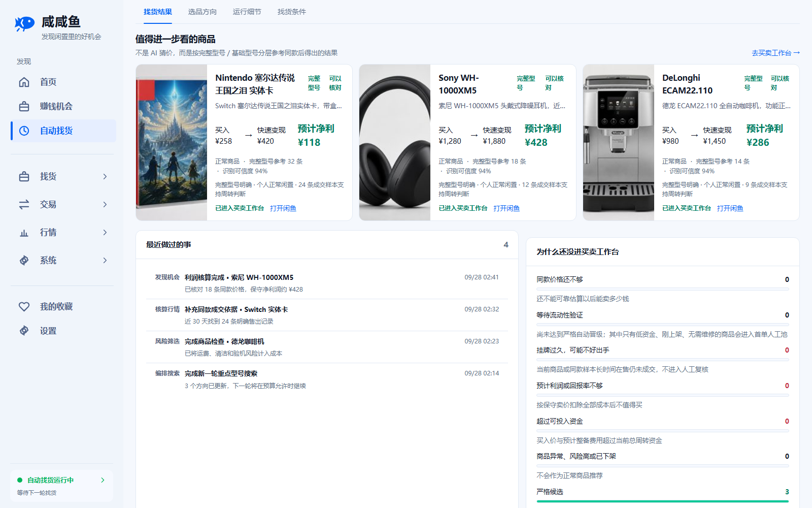The image size is (812, 508).
Task: Click the 严格候选 green progress bar
Action: pyautogui.click(x=663, y=501)
